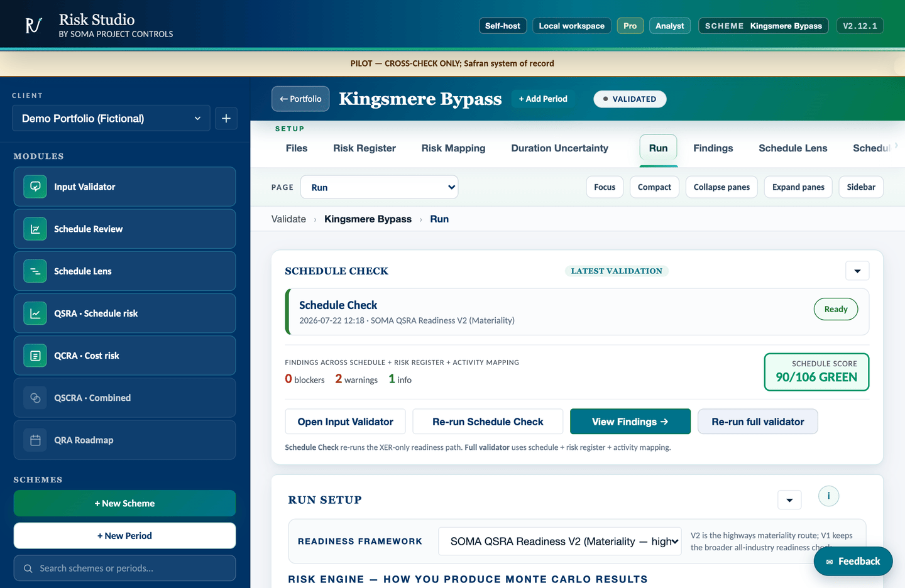
Task: Click Kingsmere Bypass breadcrumb
Action: (x=368, y=219)
